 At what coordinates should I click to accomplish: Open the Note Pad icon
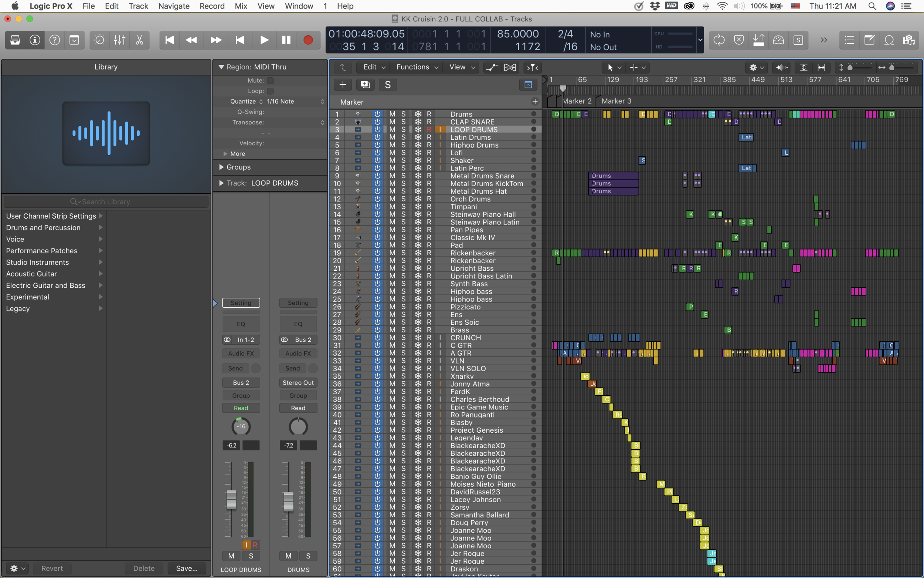(x=869, y=40)
